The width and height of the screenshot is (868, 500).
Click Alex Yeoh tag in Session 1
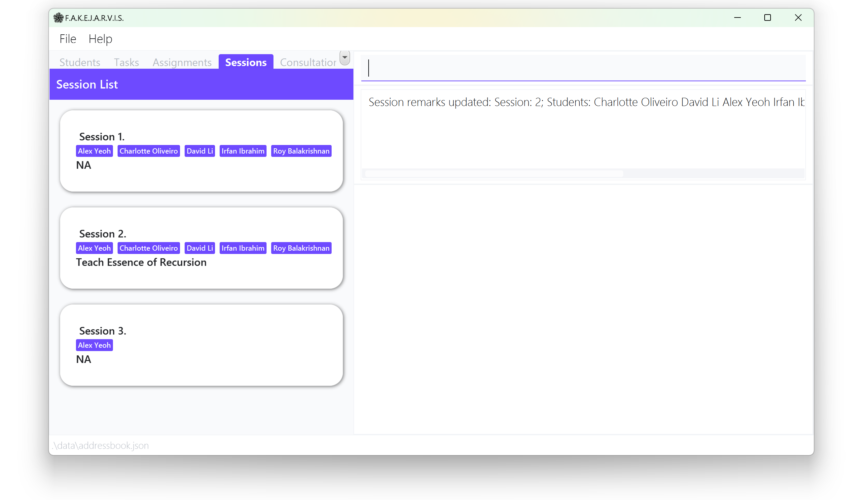point(94,151)
